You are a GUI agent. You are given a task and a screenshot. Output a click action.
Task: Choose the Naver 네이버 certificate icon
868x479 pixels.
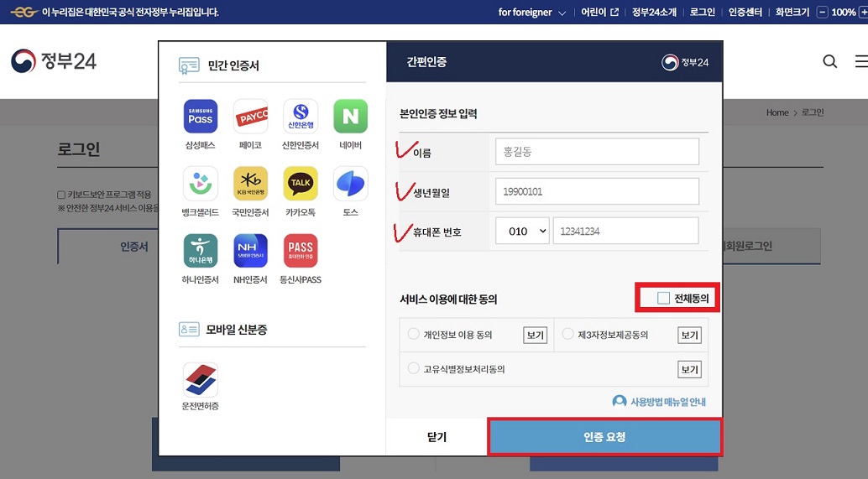point(350,116)
